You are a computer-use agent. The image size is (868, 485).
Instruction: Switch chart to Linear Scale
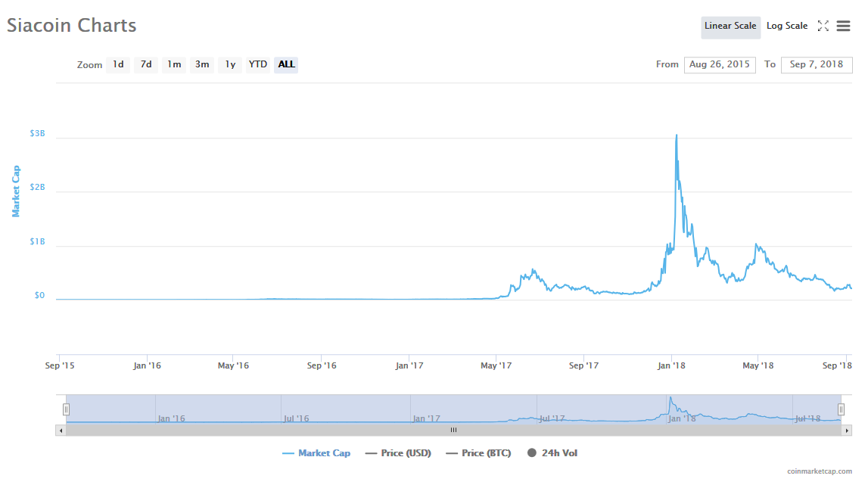pyautogui.click(x=730, y=26)
